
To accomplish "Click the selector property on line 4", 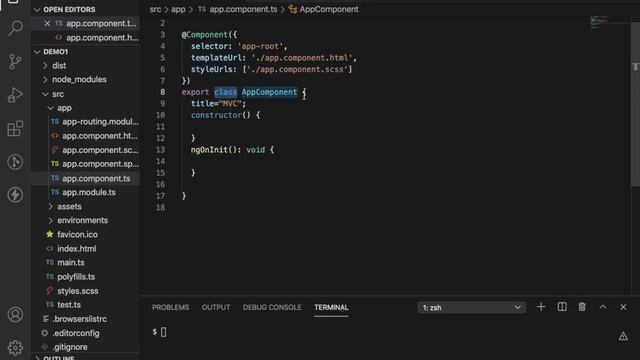I will (x=209, y=46).
